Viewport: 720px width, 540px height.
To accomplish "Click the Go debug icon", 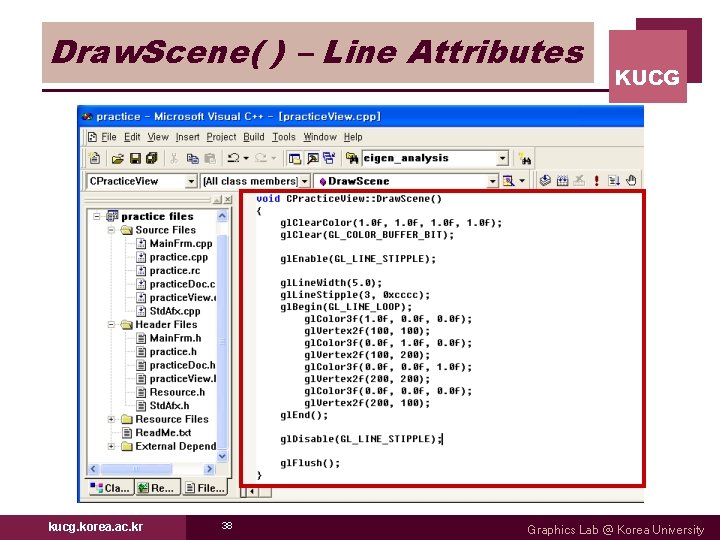I will click(x=613, y=180).
